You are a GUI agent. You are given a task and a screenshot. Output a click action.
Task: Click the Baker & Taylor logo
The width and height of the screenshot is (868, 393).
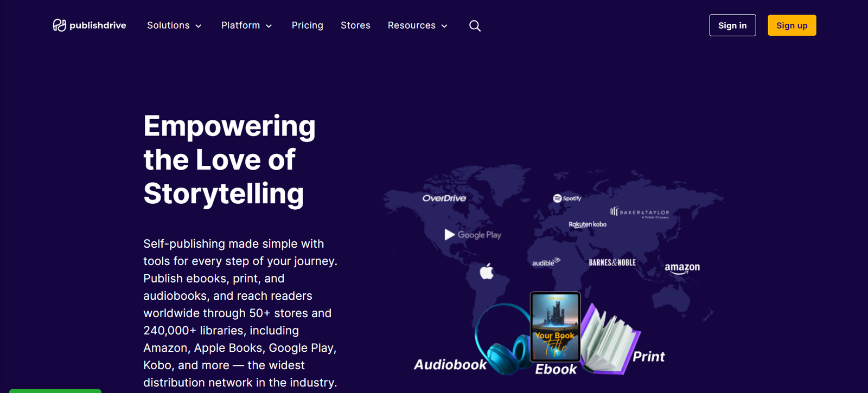[x=640, y=212]
